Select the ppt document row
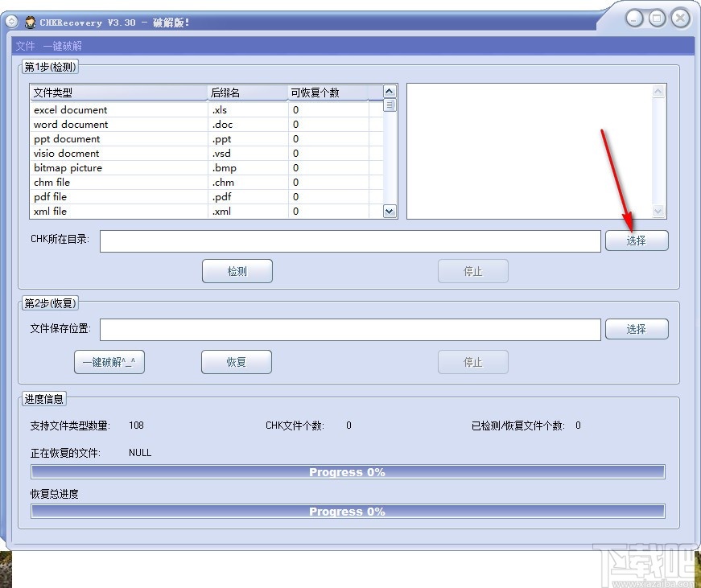Viewport: 701px width, 588px height. pos(207,139)
